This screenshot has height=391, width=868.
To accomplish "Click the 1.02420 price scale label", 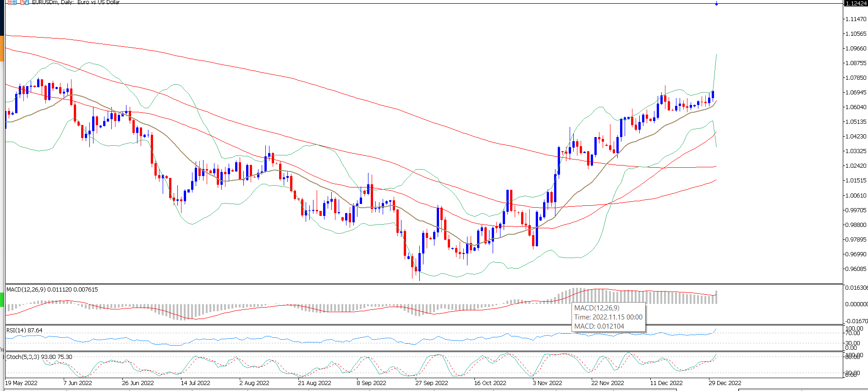I will [856, 166].
